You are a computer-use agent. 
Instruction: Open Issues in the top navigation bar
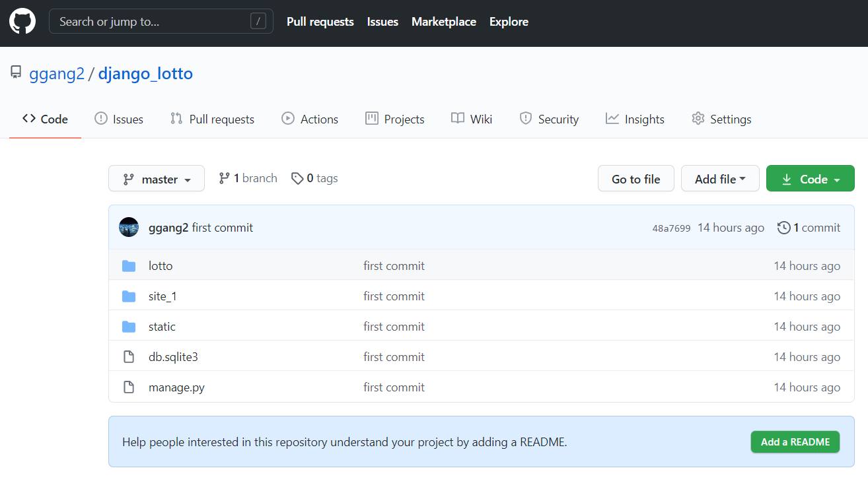(x=382, y=22)
